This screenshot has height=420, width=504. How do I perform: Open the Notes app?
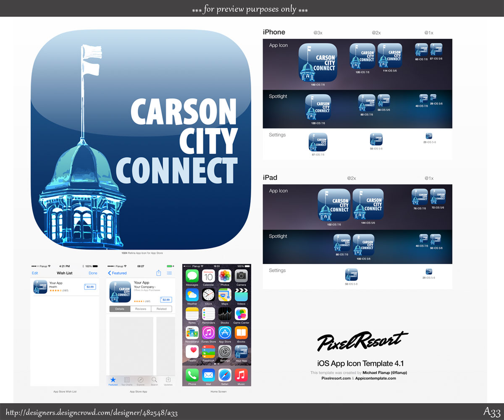pyautogui.click(x=192, y=314)
